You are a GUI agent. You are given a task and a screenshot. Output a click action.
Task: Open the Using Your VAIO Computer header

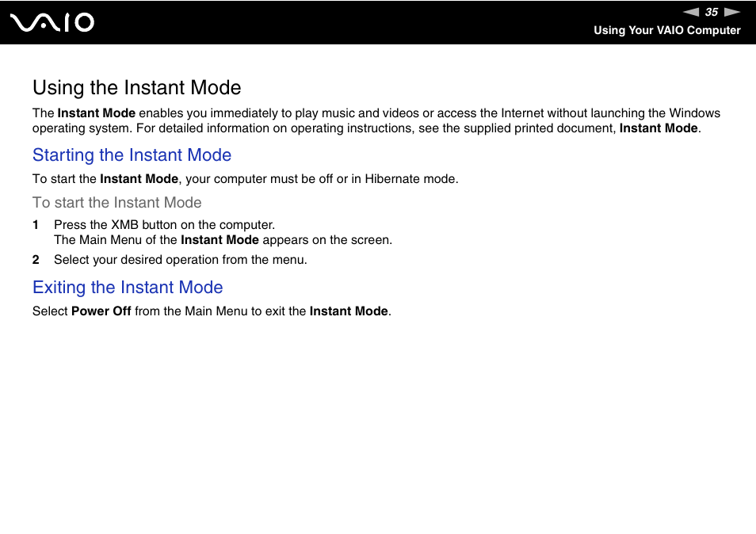[666, 30]
